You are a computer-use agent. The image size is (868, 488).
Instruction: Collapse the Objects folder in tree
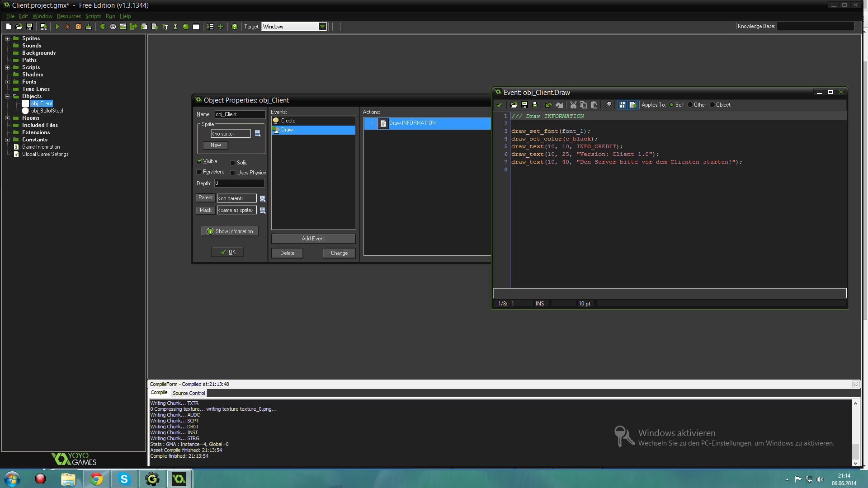pyautogui.click(x=7, y=96)
